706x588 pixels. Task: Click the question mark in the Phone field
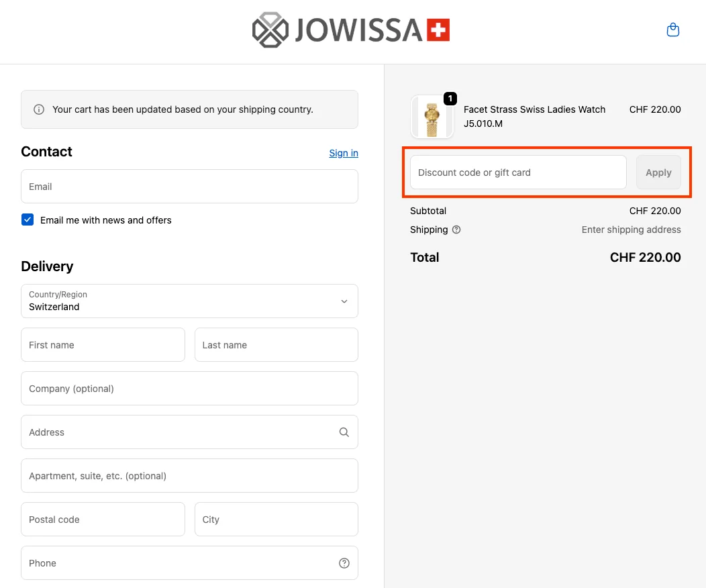(x=344, y=562)
